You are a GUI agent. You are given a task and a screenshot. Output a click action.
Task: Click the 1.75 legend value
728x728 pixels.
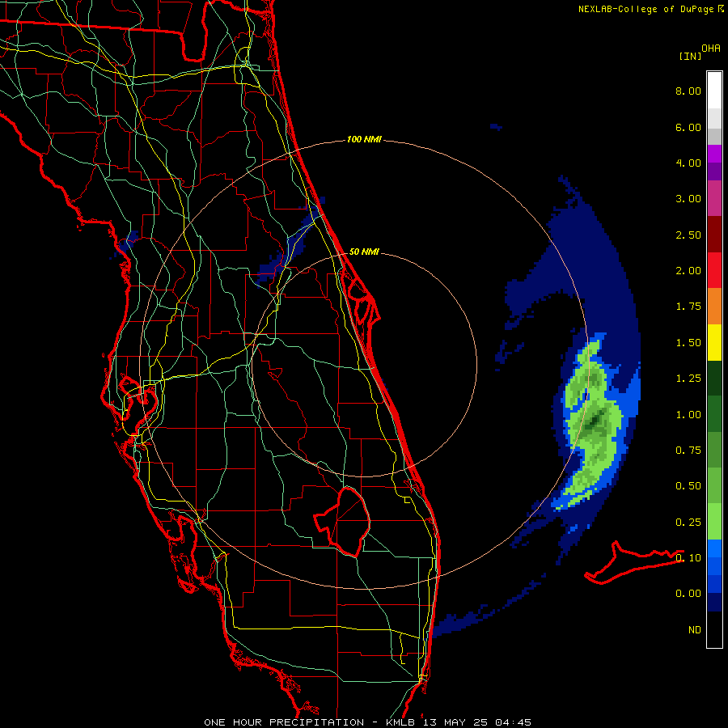click(688, 307)
